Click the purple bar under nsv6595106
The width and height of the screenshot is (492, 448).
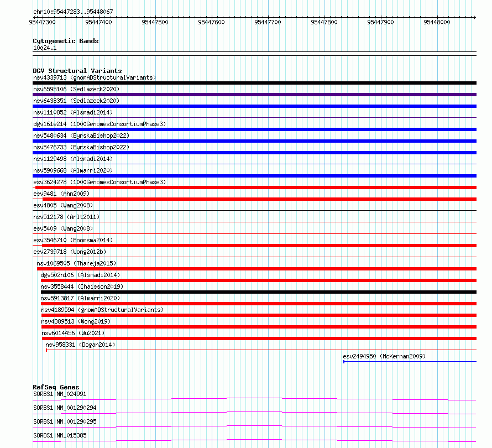pos(254,95)
